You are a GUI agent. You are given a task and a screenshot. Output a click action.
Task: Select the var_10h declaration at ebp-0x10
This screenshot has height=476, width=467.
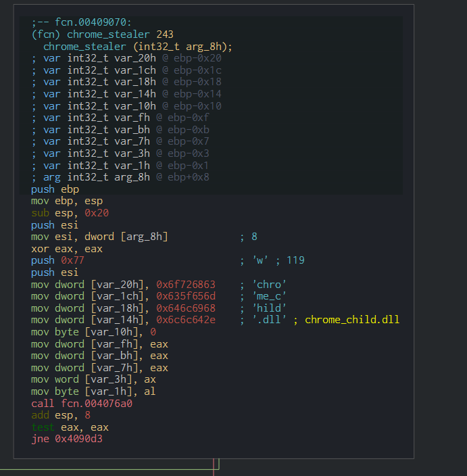click(126, 106)
